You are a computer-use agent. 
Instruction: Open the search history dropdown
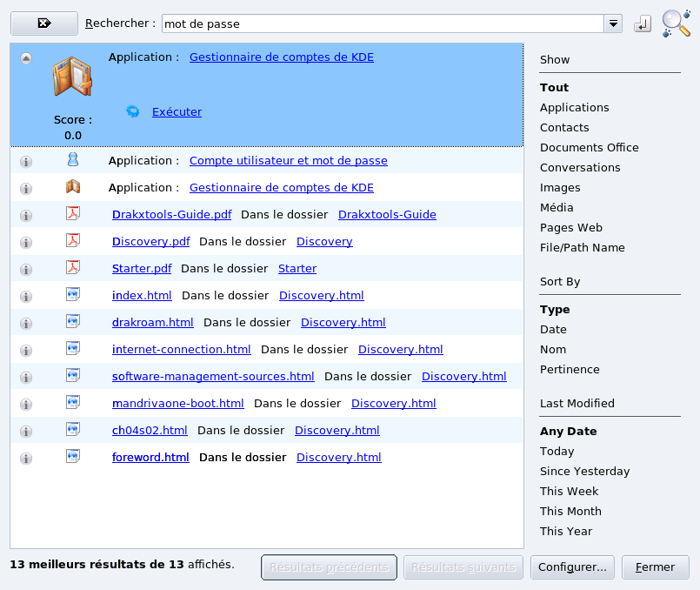[613, 23]
